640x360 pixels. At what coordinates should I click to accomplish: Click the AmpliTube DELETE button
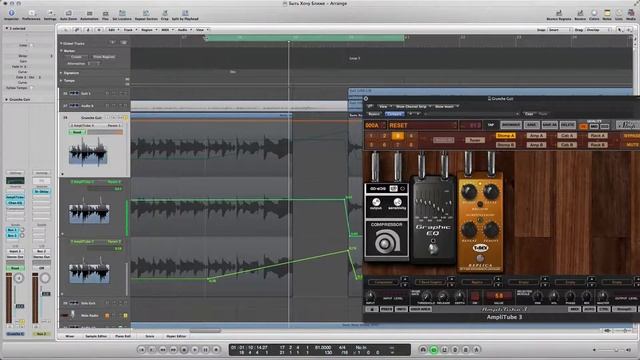pos(568,125)
